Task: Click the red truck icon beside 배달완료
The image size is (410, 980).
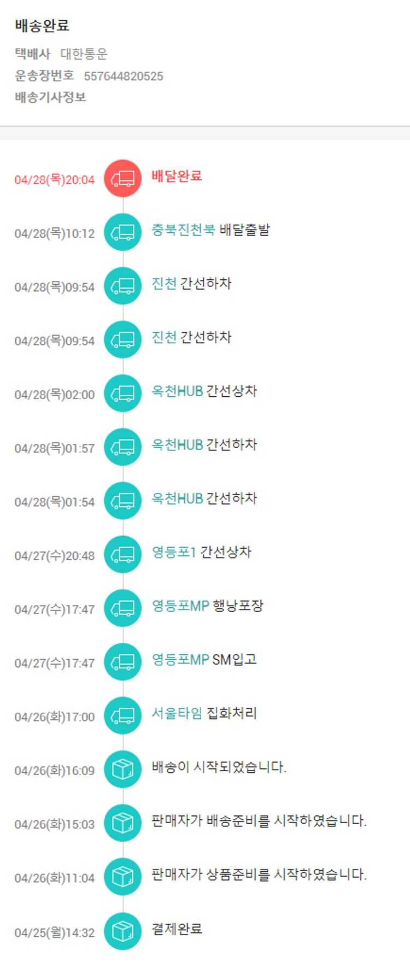Action: click(x=123, y=178)
